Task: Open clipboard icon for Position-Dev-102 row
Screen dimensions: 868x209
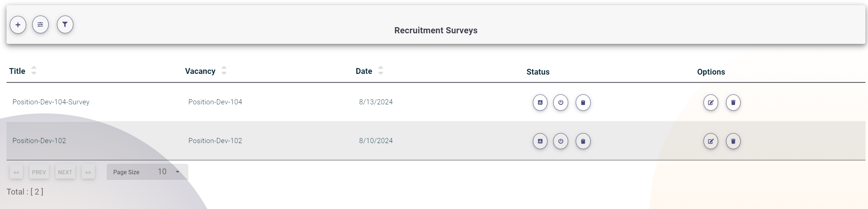Action: click(x=583, y=141)
